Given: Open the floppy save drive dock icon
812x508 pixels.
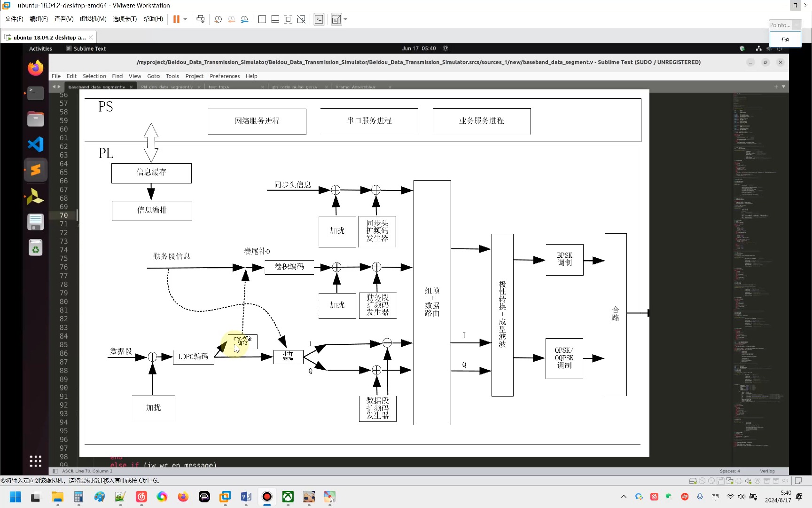Looking at the screenshot, I should point(36,222).
